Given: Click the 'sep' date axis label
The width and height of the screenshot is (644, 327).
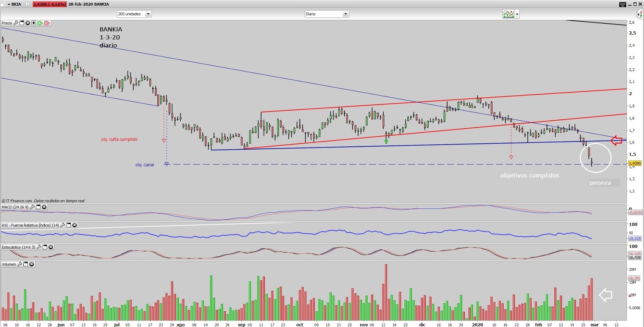Looking at the screenshot, I should pyautogui.click(x=242, y=325).
